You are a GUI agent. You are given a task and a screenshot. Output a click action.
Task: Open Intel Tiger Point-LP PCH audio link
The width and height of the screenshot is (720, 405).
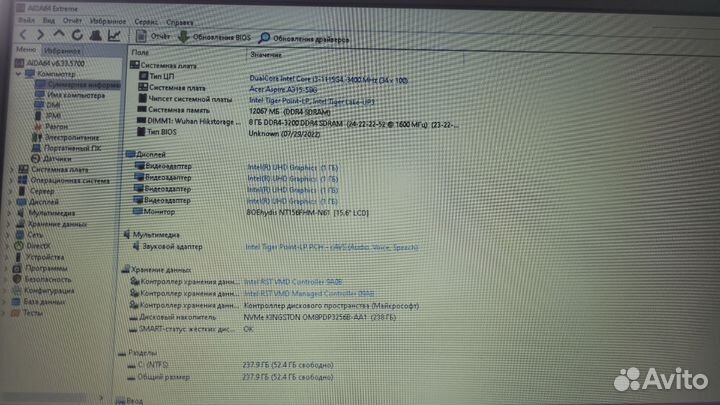pos(332,247)
